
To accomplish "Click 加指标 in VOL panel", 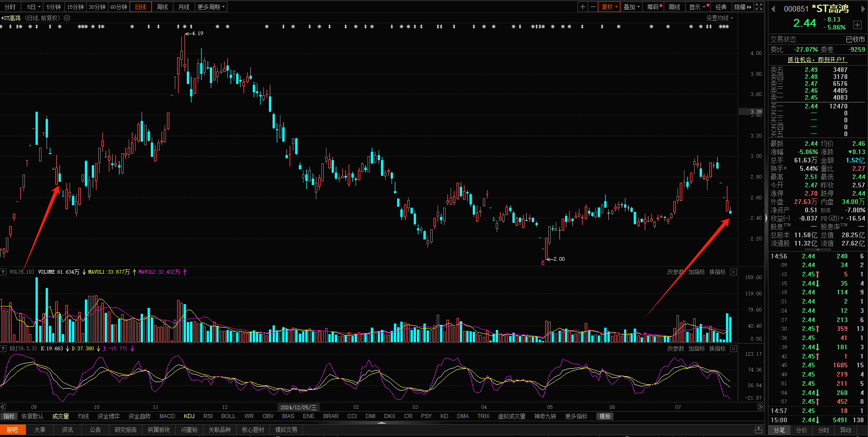I will click(696, 272).
